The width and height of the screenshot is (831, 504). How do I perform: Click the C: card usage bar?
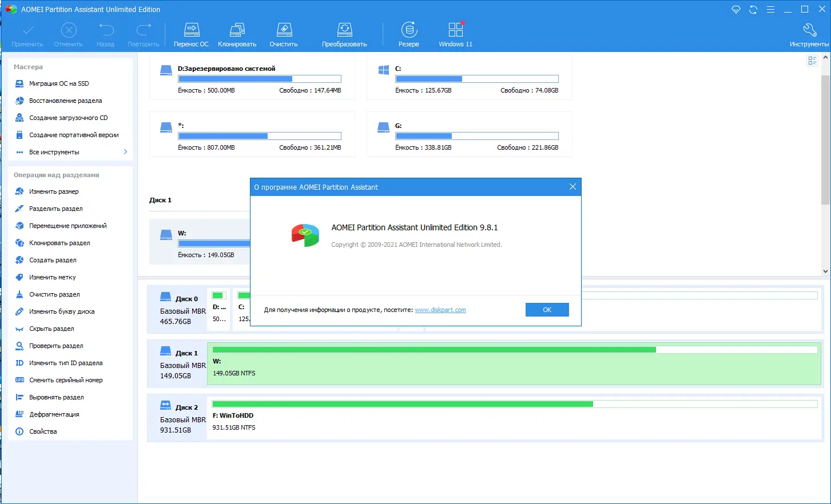[x=477, y=79]
